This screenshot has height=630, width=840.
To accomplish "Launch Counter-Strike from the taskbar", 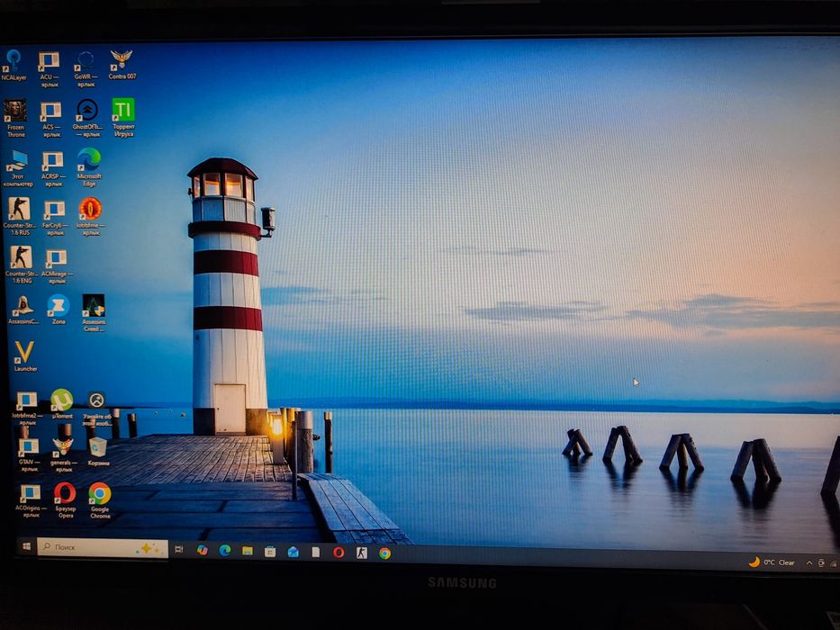I will (x=362, y=553).
